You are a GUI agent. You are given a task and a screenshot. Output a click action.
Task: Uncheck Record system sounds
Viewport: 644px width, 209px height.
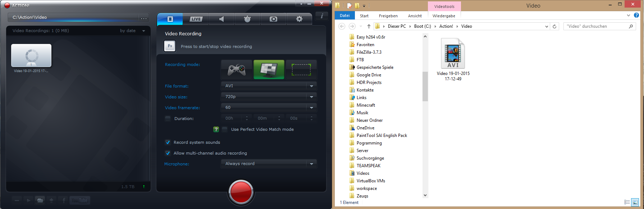click(168, 142)
